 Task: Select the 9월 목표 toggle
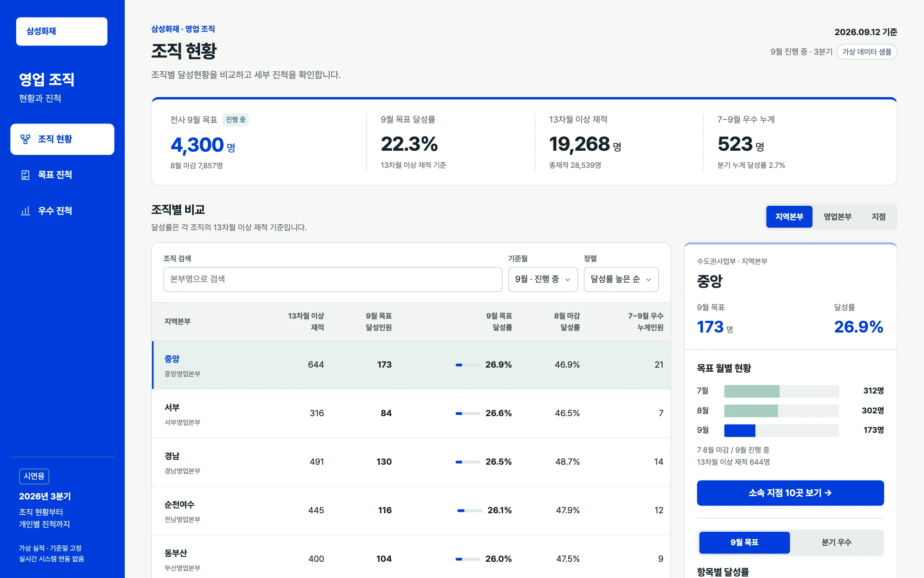[744, 542]
